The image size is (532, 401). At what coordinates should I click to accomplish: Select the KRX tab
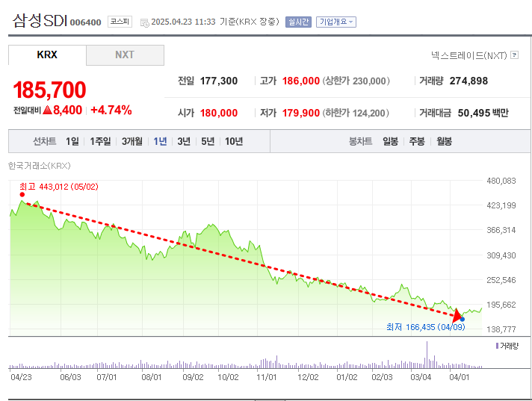pyautogui.click(x=47, y=55)
